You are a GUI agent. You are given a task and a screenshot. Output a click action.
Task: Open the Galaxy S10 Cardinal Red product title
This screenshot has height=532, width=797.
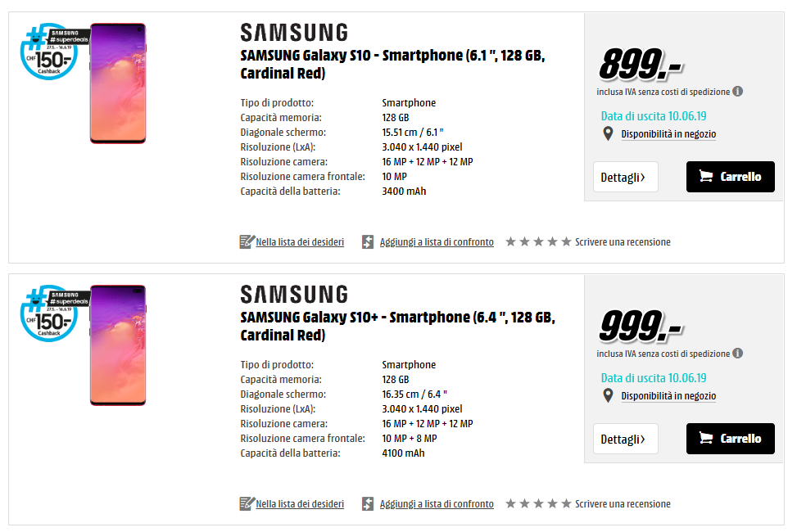(392, 64)
